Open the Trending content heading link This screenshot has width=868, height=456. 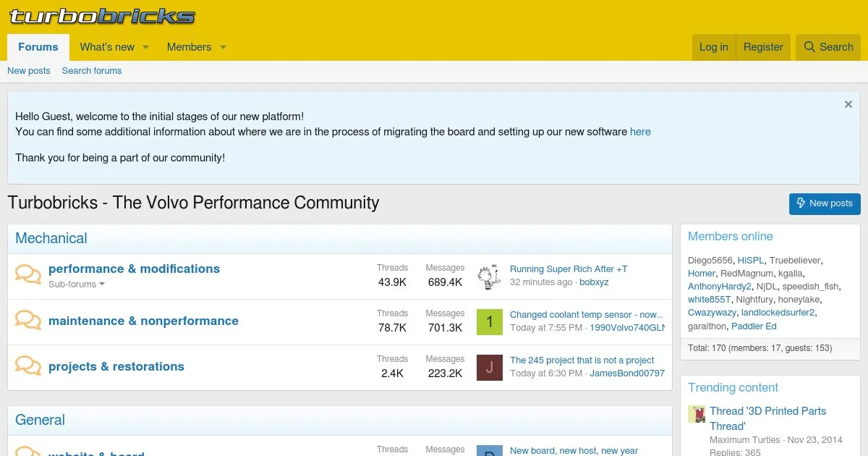click(x=733, y=387)
